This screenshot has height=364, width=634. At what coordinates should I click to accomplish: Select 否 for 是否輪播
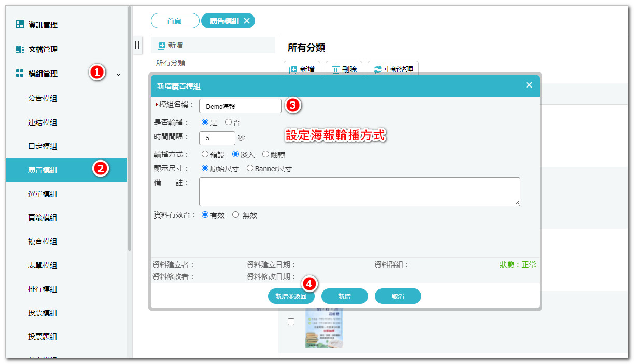228,123
